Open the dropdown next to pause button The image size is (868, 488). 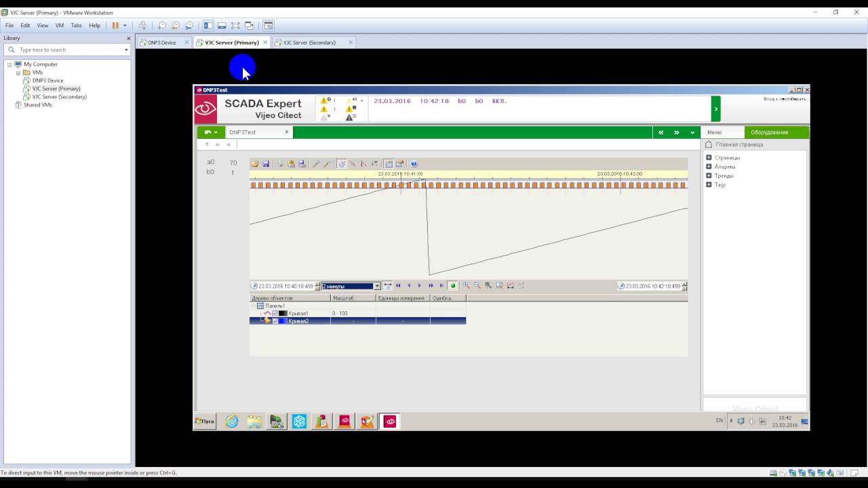(x=125, y=25)
